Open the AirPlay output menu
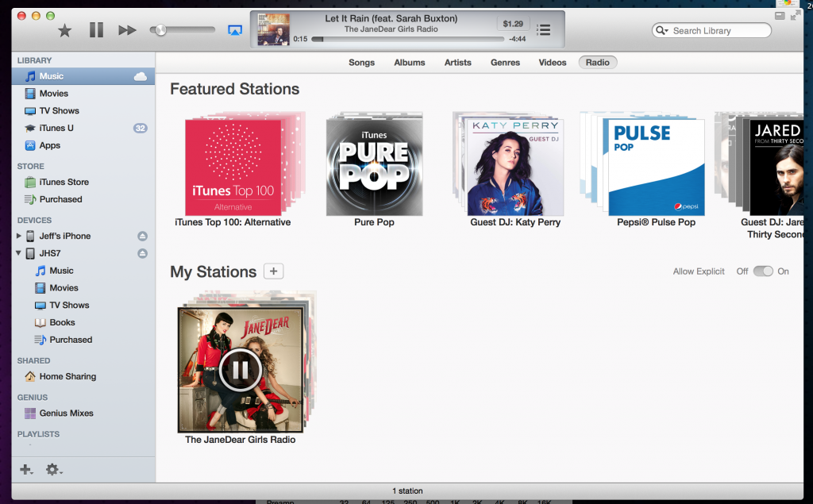813x504 pixels. click(235, 31)
